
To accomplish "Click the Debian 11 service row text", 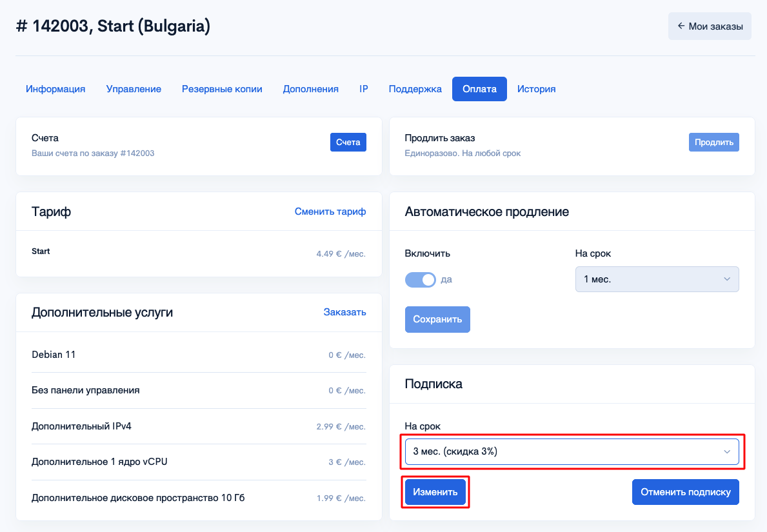I will click(54, 355).
